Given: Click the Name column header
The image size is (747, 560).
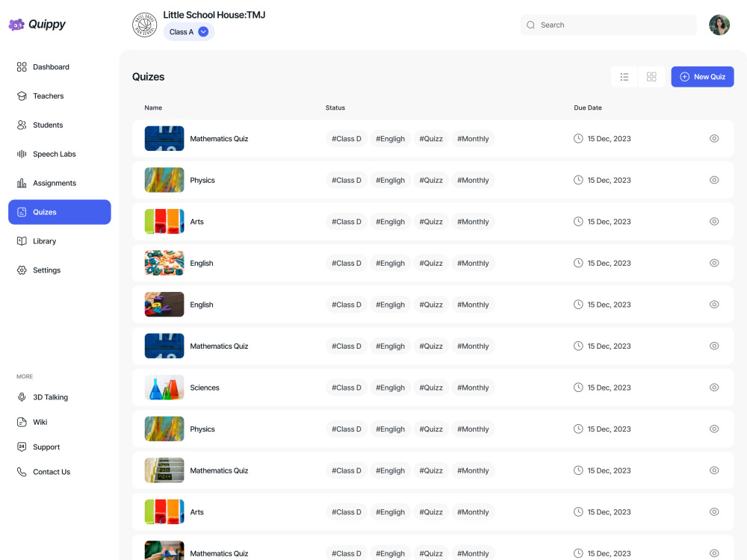Looking at the screenshot, I should click(x=153, y=108).
